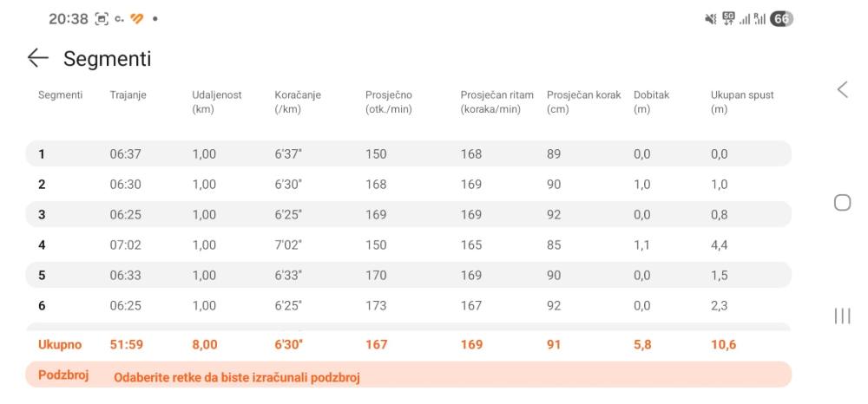The image size is (868, 404).
Task: Tap the muted sound status icon
Action: [x=710, y=19]
